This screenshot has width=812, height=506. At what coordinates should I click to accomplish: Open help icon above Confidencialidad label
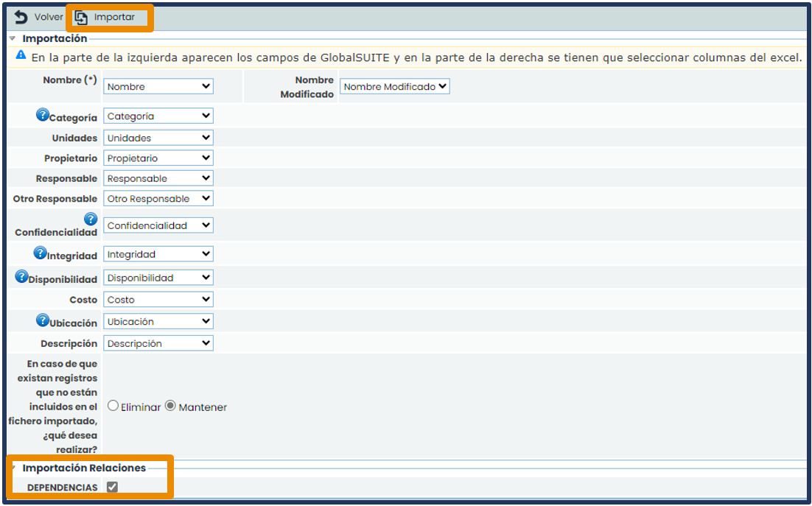click(91, 219)
